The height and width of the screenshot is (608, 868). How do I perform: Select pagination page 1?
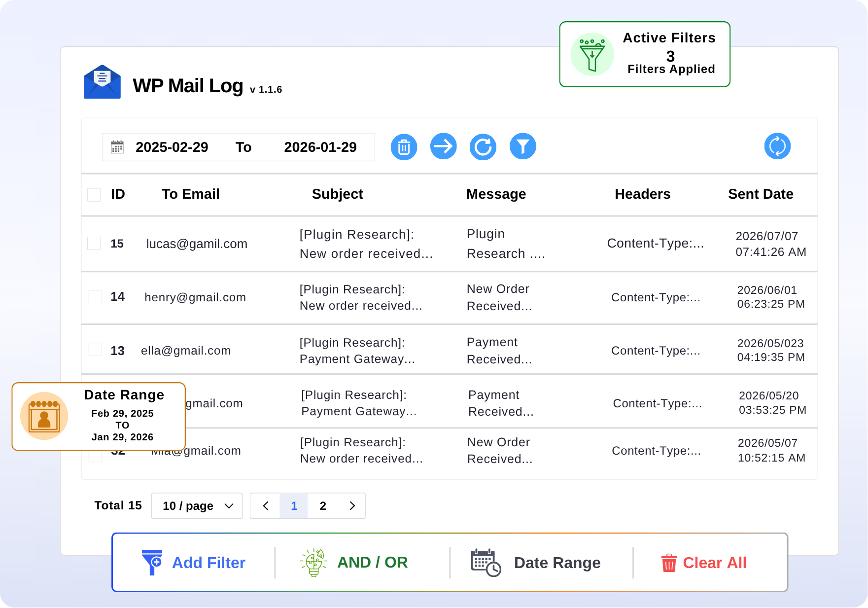[x=294, y=506]
